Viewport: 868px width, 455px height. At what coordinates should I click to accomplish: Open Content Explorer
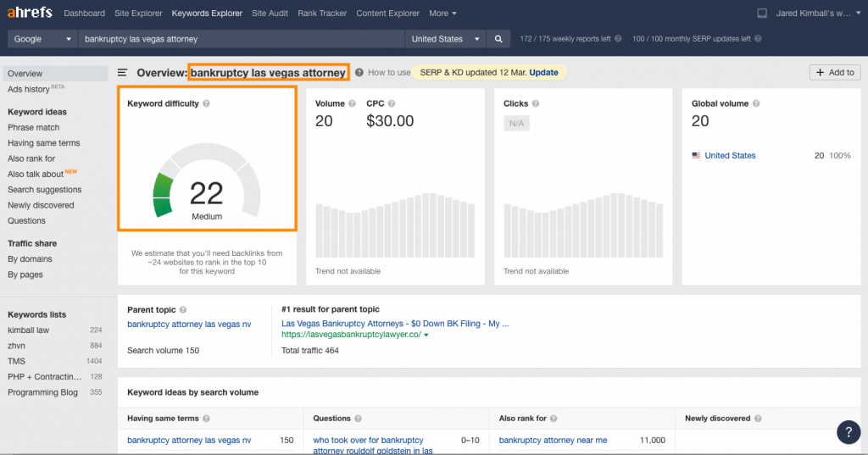pyautogui.click(x=388, y=14)
